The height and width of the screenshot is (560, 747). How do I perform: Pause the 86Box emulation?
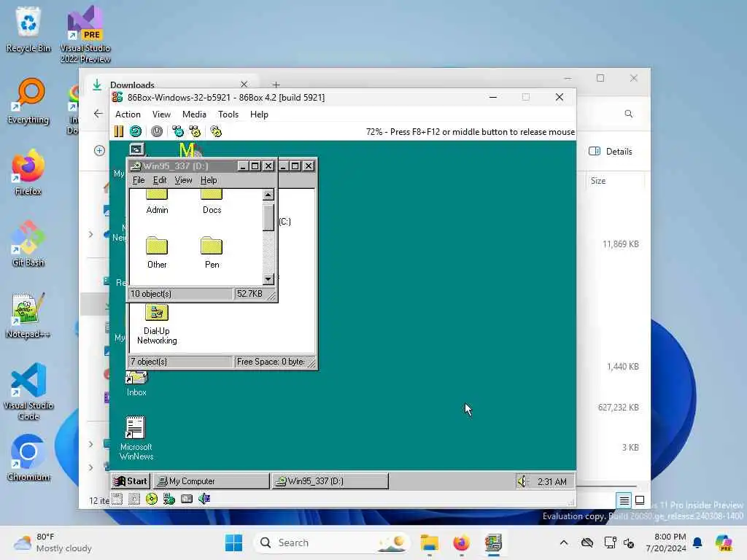pos(119,131)
